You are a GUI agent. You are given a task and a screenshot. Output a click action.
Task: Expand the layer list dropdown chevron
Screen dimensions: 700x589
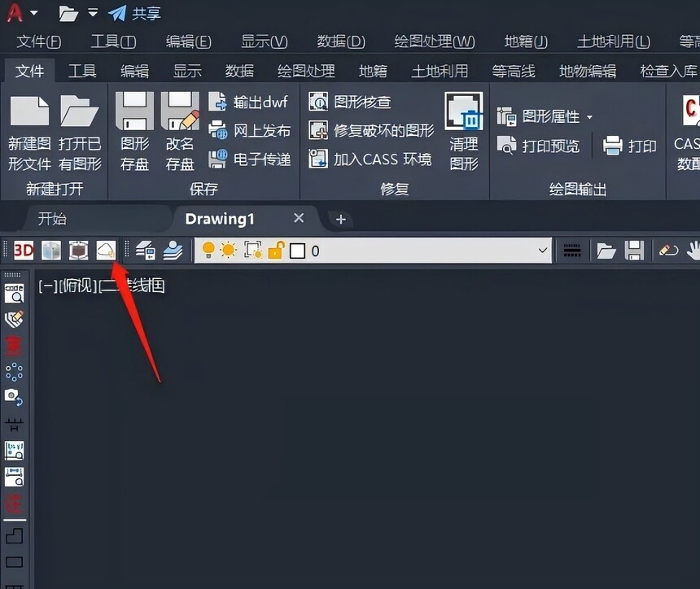tap(542, 251)
